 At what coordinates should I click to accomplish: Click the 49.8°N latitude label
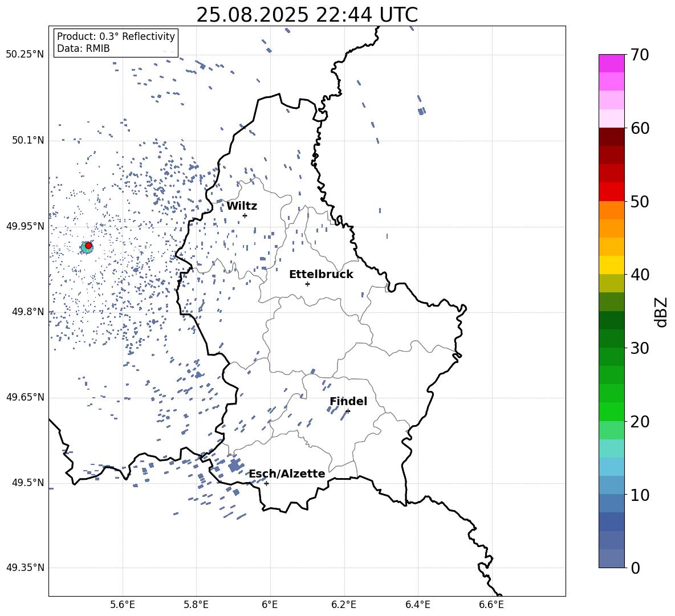[27, 312]
